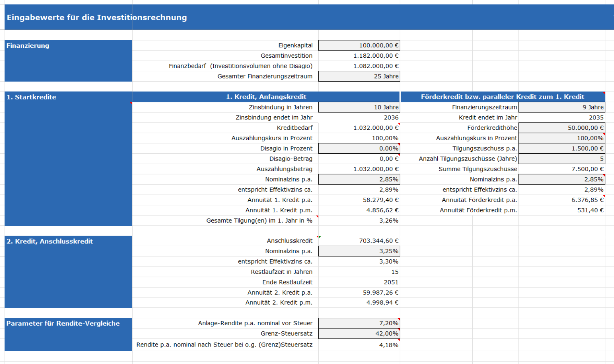Select the Anschlusskredit value 703.344,60 €
Image resolution: width=614 pixels, height=364 pixels.
(379, 240)
